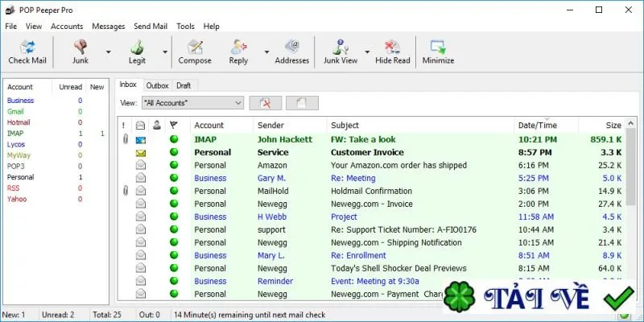Open the Help menu
Viewport: 644px width, 322px height.
tap(211, 27)
